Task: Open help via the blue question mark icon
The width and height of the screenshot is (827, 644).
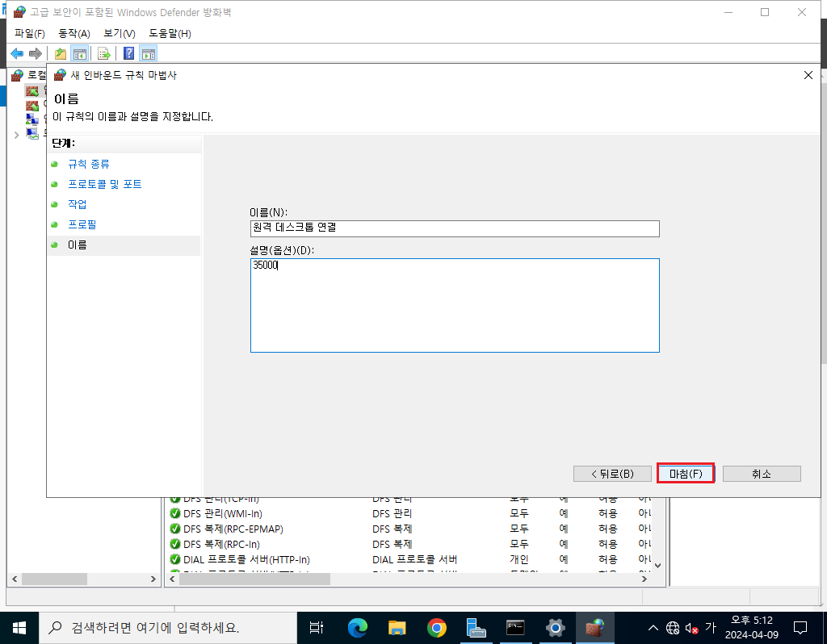Action: (x=128, y=53)
